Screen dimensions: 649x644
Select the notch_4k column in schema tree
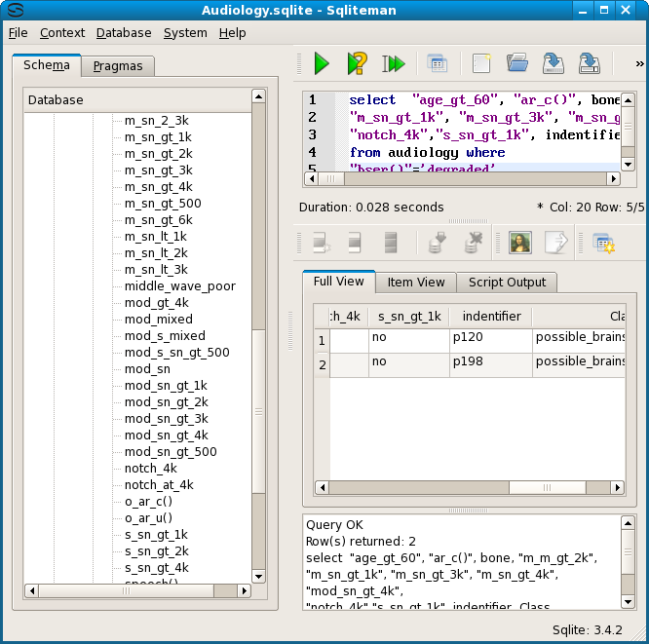[151, 469]
